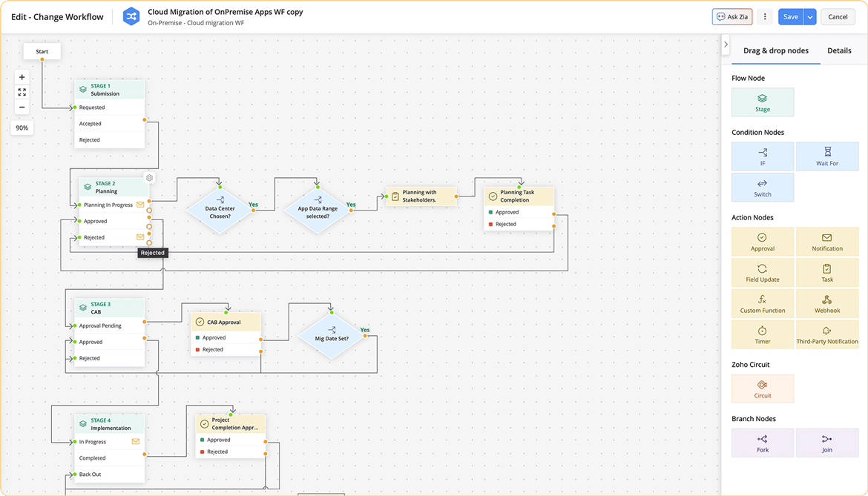
Task: Click the fit-to-screen icon on the canvas
Action: point(22,92)
